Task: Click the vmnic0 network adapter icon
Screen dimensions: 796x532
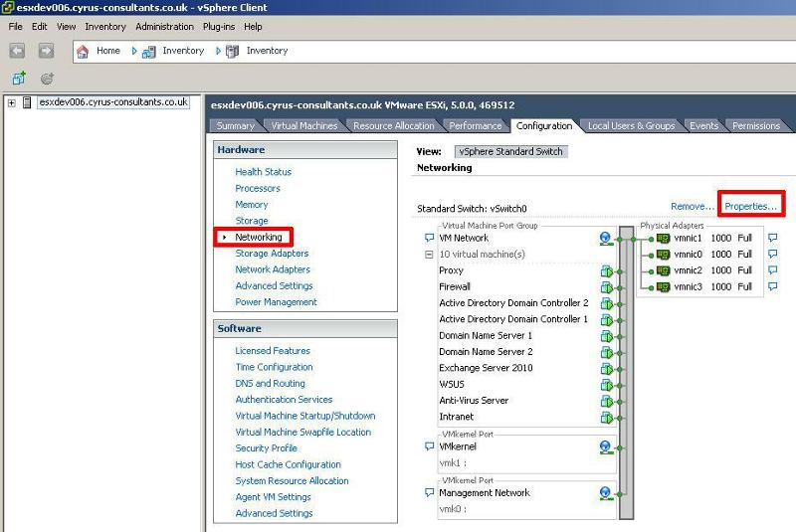Action: point(663,255)
